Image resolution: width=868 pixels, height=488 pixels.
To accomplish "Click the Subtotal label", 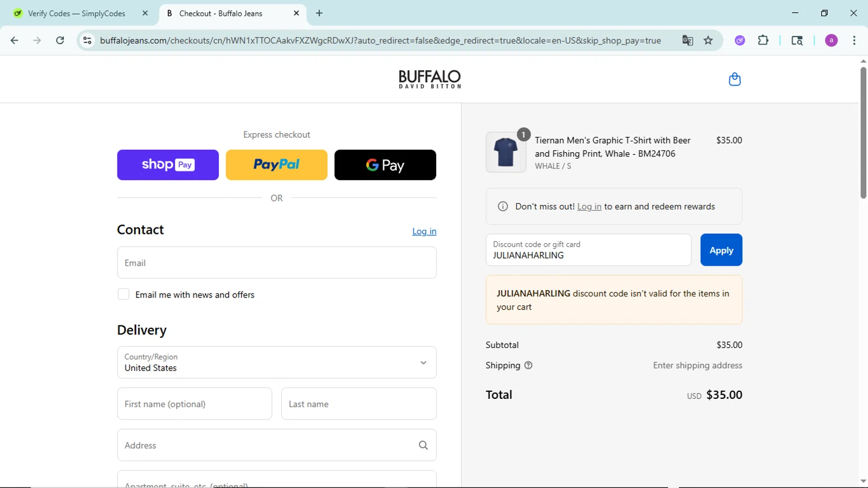I will [x=502, y=345].
